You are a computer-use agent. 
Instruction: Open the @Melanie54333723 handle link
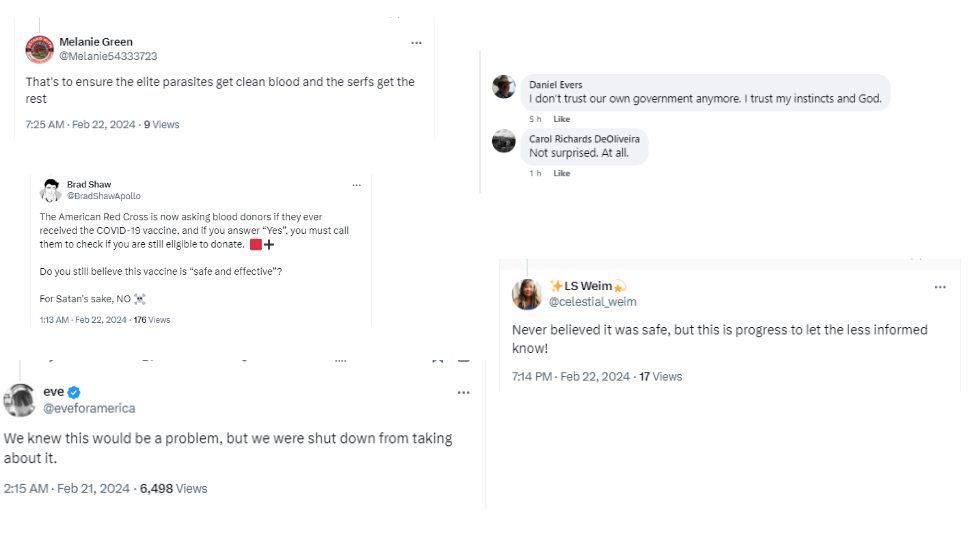click(108, 57)
